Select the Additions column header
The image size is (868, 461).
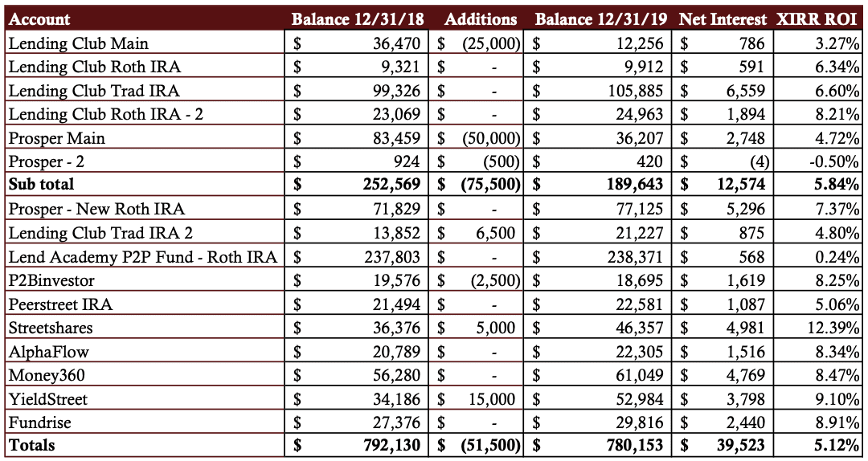click(481, 19)
